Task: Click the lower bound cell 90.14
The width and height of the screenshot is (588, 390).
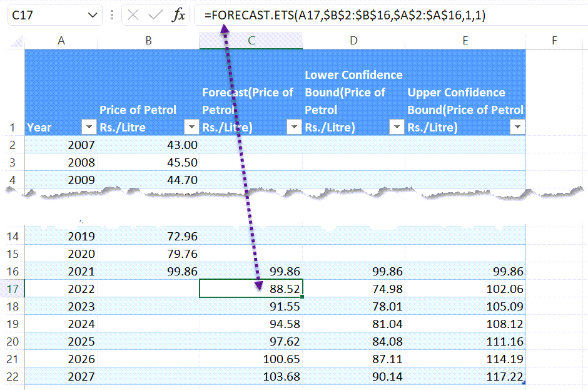Action: tap(353, 376)
